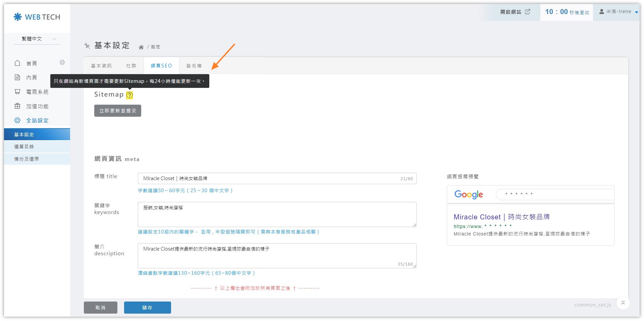Click the 儲存 save button
This screenshot has height=321, width=644.
coord(147,308)
